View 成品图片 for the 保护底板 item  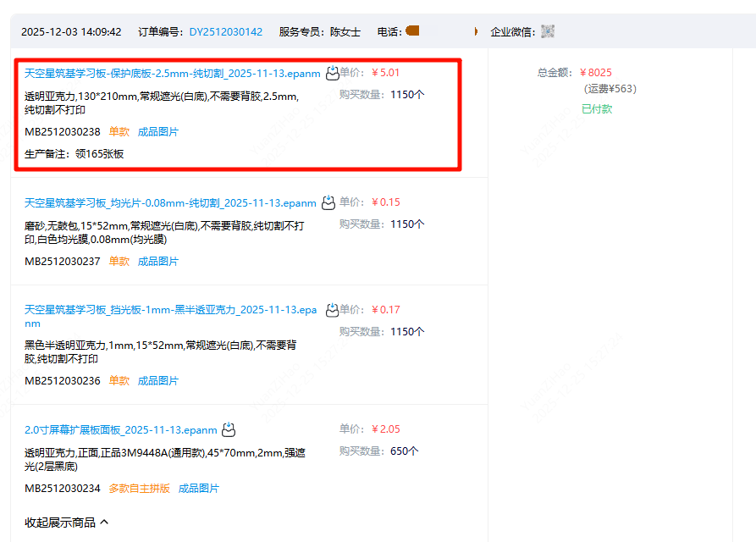point(159,131)
